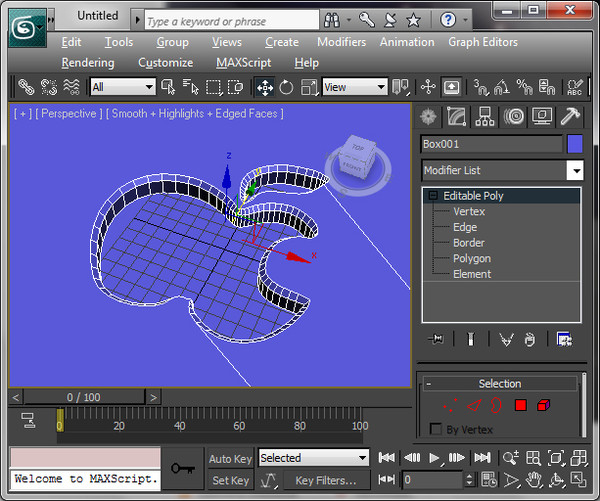This screenshot has height=501, width=600.
Task: Choose the Rectangular Selection Region tool
Action: pyautogui.click(x=214, y=87)
